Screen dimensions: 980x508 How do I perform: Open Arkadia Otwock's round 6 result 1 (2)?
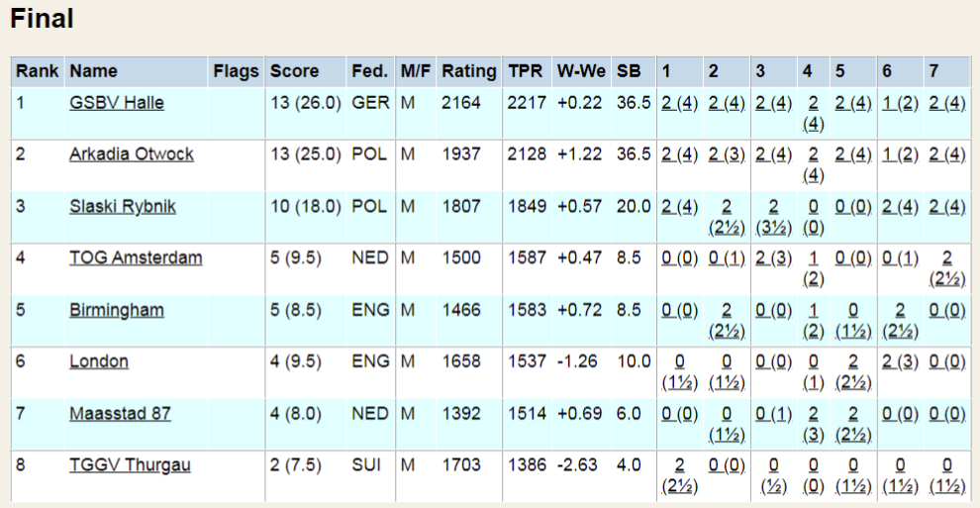click(x=900, y=154)
